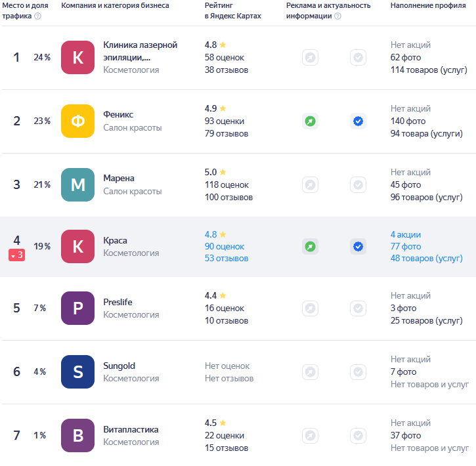Click the help icon next to 'трафика' header
Image resolution: width=476 pixels, height=466 pixels.
click(x=37, y=16)
